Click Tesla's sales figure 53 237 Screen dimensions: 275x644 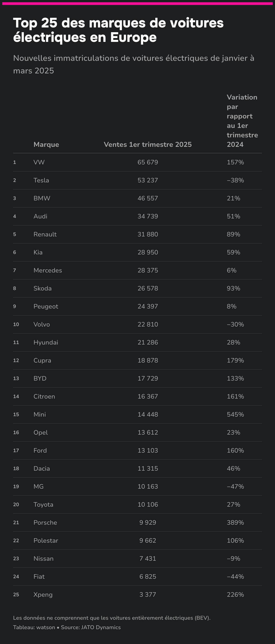[x=148, y=180]
